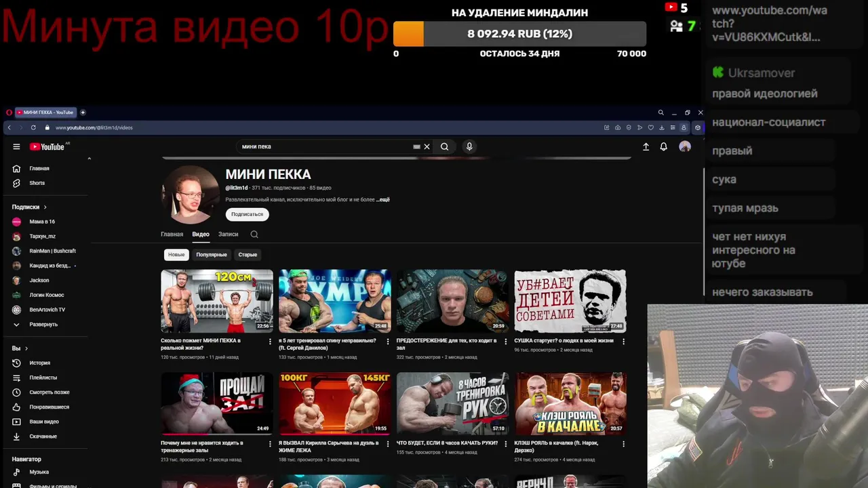Filter videos by Популярные chip
868x488 pixels.
point(212,255)
